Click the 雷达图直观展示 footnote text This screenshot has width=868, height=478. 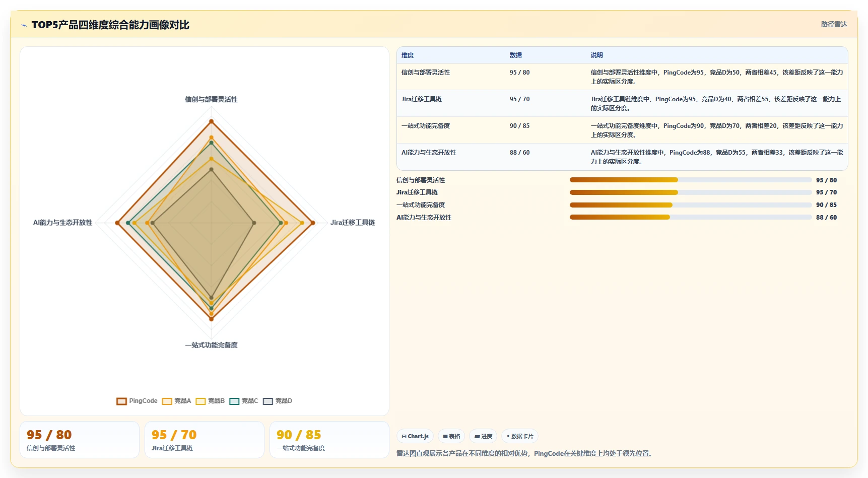(525, 453)
